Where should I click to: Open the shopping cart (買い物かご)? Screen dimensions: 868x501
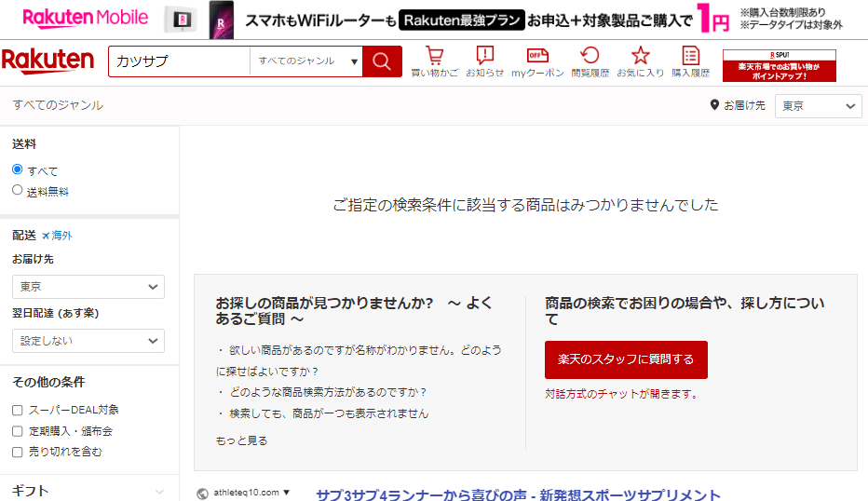pyautogui.click(x=435, y=61)
